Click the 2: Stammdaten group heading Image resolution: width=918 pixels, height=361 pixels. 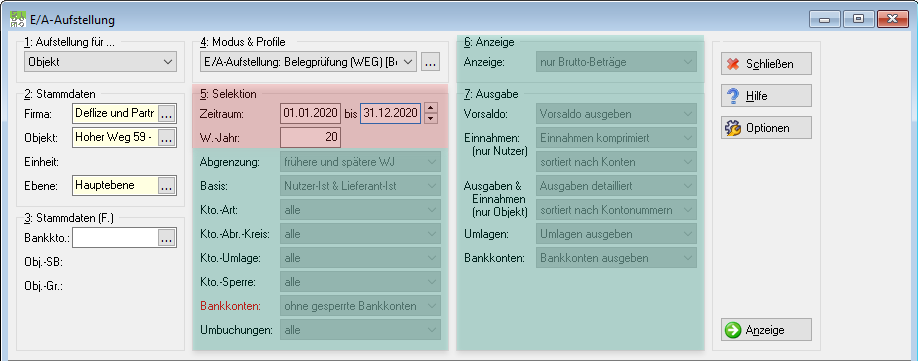click(x=60, y=94)
